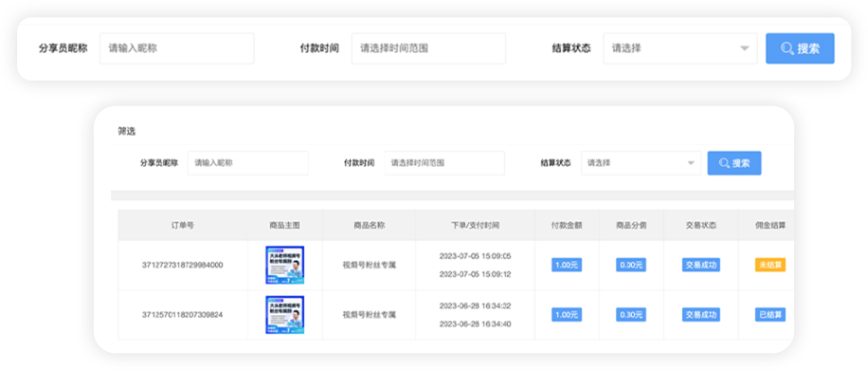Click the timestamp 2023-06-28 16:34:40
Screen dimensions: 868x370
(475, 324)
